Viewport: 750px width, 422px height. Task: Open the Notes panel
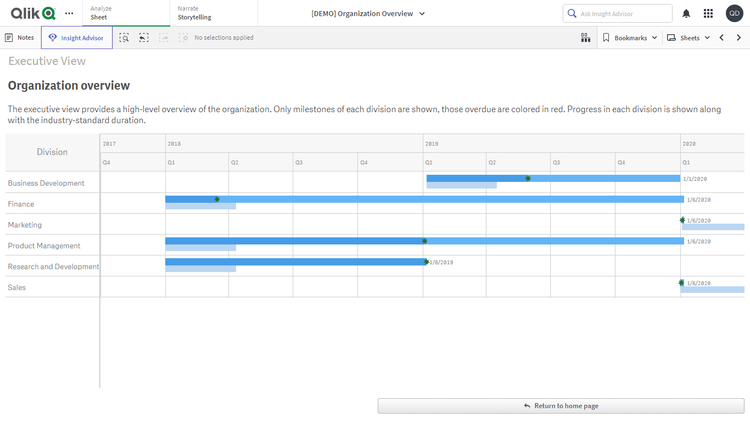pyautogui.click(x=19, y=37)
